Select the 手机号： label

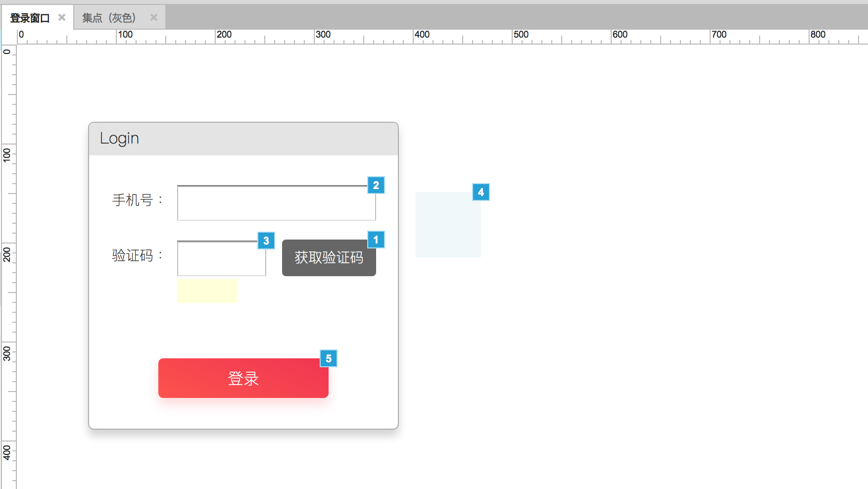click(138, 200)
